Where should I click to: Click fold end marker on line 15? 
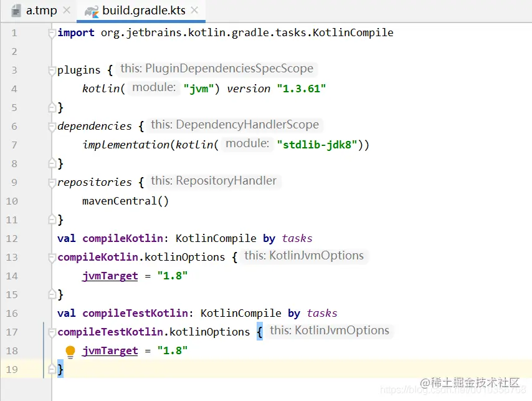[52, 294]
